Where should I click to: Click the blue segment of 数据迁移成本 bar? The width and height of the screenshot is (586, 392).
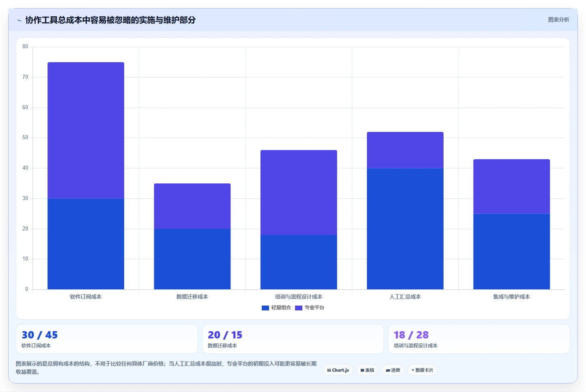(x=192, y=259)
